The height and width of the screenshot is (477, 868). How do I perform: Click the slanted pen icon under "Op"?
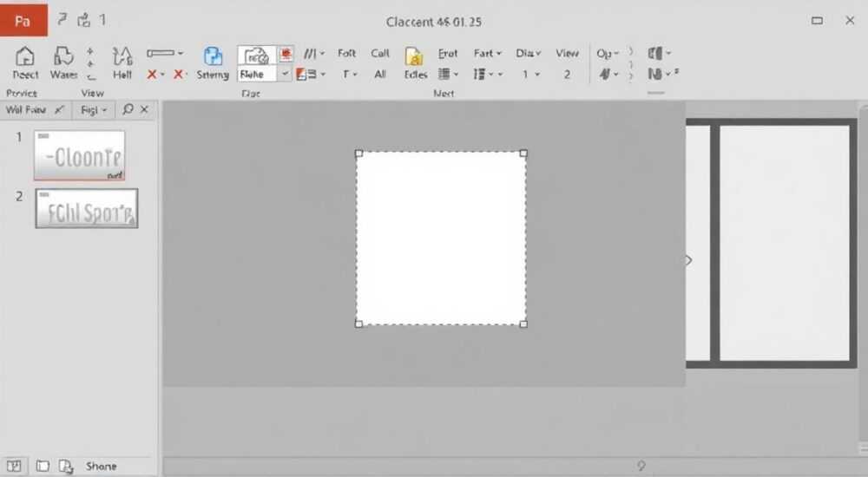click(x=604, y=74)
